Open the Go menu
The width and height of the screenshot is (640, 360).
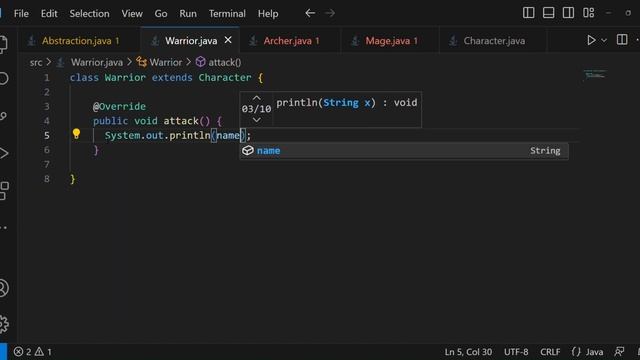(161, 13)
